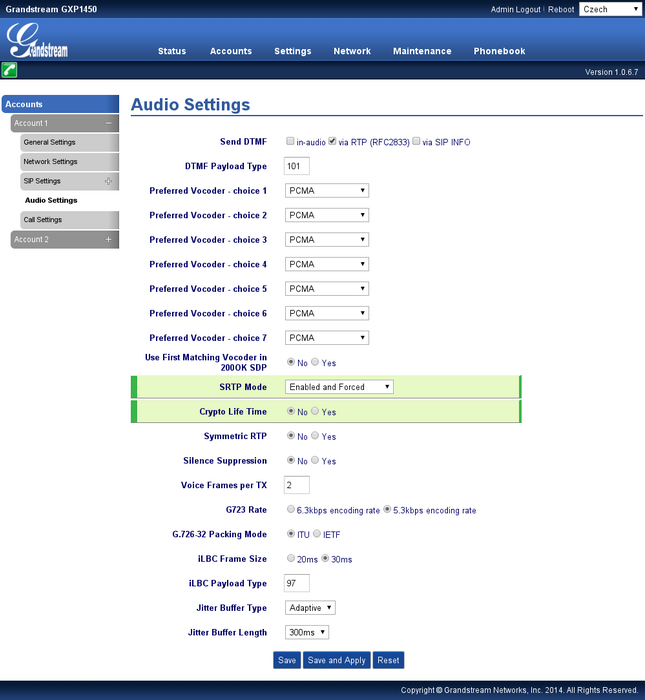645x700 pixels.
Task: Click the Grandstream logo
Action: [x=37, y=41]
